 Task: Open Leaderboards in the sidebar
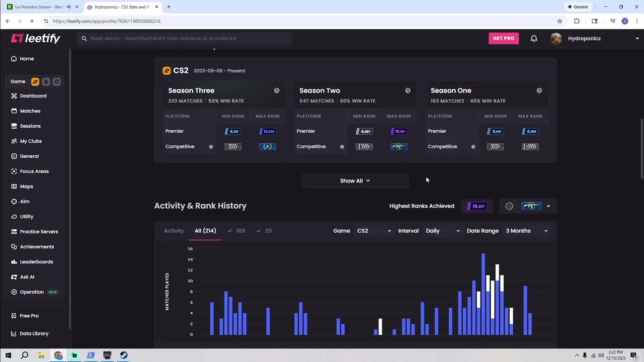(36, 262)
